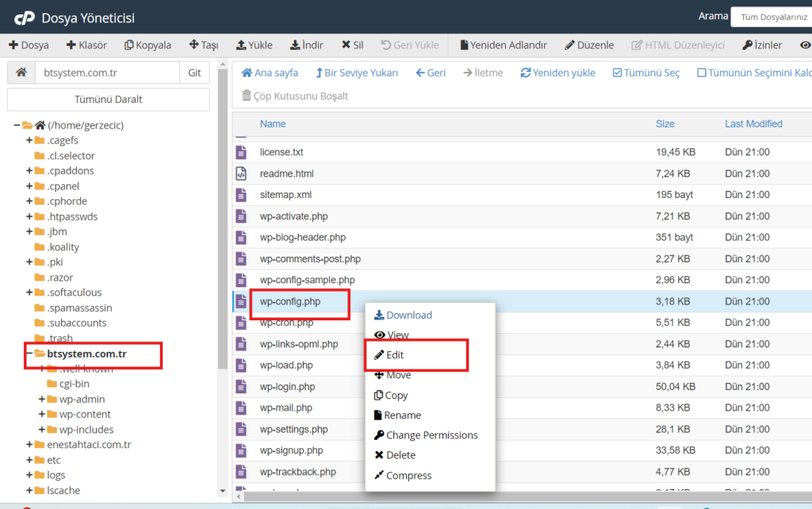Viewport: 812px width, 509px height.
Task: Check the Tümünü Seç checkbox
Action: click(617, 73)
